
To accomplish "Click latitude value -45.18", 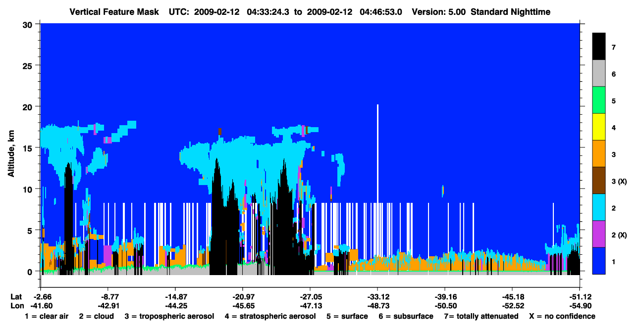I will pyautogui.click(x=512, y=296).
